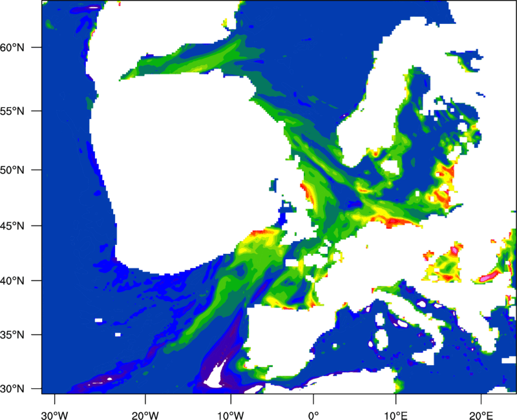Click the red hotspot just right of 10°W near 45°N
The image size is (517, 420).
[x=265, y=231]
